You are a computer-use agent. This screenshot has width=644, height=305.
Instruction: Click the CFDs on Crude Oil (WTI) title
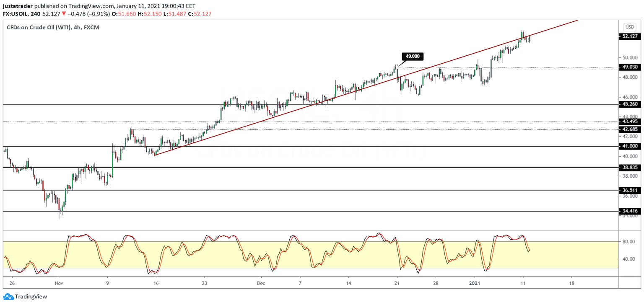coord(52,27)
